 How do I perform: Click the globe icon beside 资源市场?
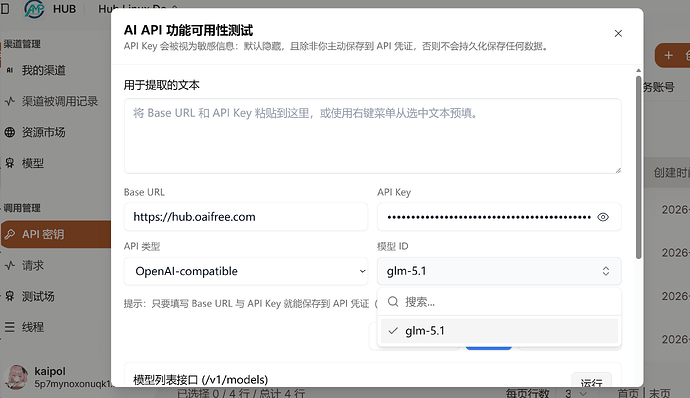click(10, 132)
